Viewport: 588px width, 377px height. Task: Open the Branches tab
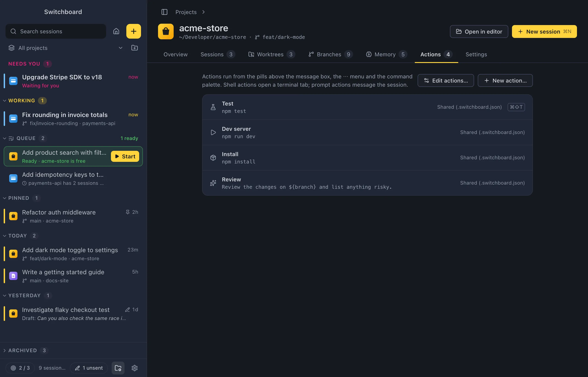pyautogui.click(x=331, y=54)
